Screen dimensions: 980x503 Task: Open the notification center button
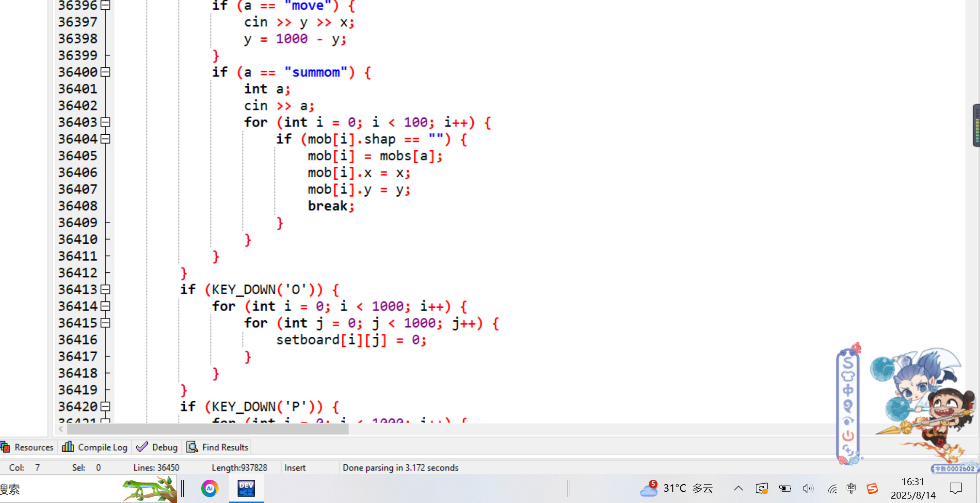[955, 488]
